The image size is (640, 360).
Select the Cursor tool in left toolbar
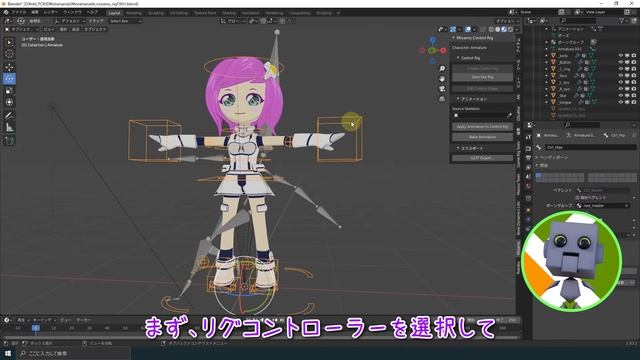[9, 54]
